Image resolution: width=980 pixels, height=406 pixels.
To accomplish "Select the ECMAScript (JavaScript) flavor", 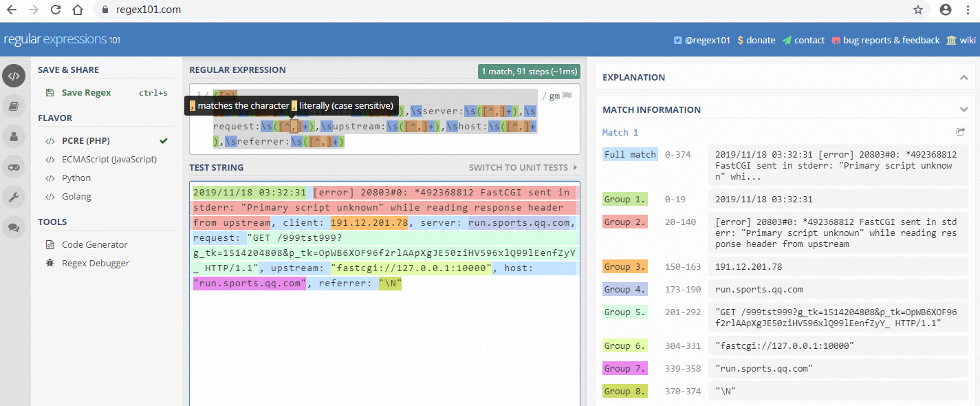I will [109, 159].
